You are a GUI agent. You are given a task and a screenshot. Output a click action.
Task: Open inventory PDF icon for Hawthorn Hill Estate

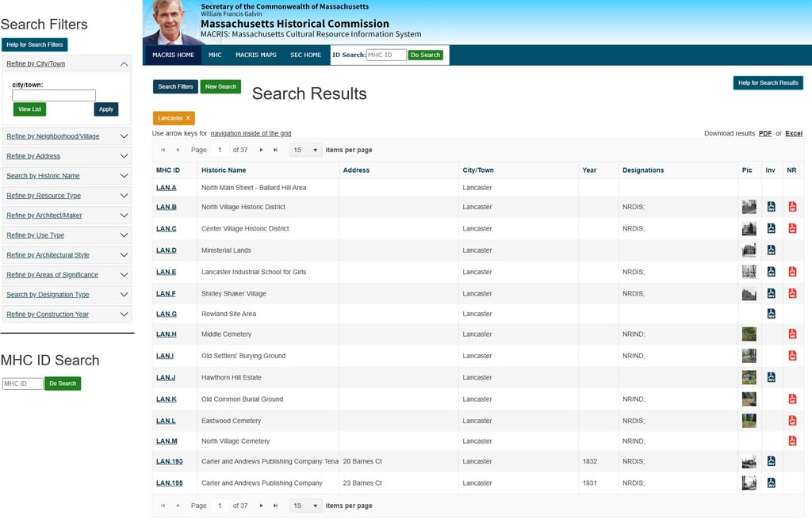[x=770, y=377]
